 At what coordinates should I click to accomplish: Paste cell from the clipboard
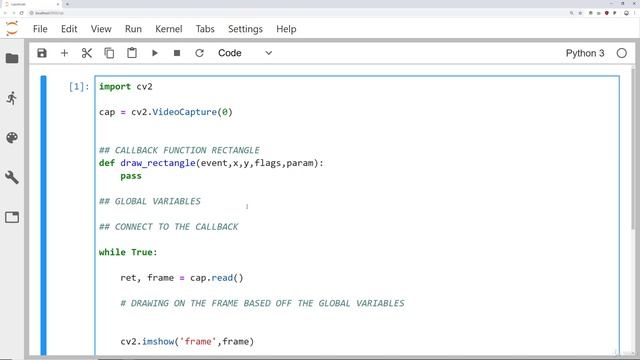[x=132, y=53]
